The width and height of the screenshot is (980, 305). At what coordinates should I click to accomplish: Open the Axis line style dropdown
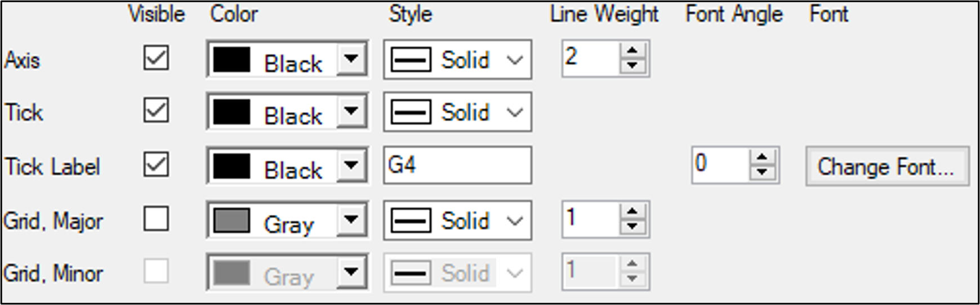515,59
